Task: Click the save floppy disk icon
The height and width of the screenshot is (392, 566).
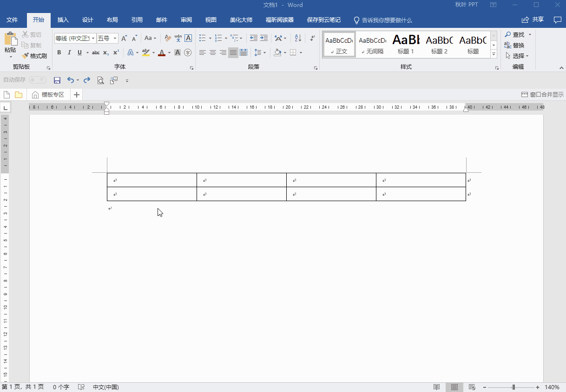Action: [x=57, y=80]
